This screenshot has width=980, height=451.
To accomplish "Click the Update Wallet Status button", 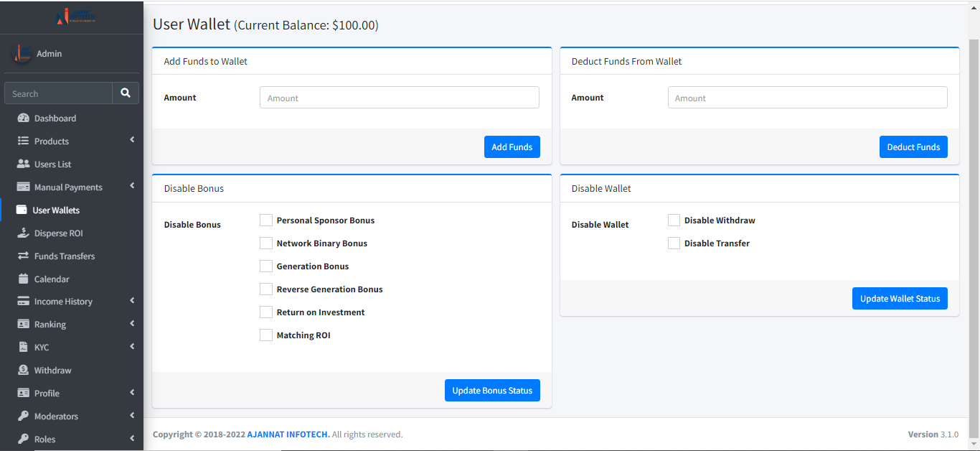I will pyautogui.click(x=900, y=299).
